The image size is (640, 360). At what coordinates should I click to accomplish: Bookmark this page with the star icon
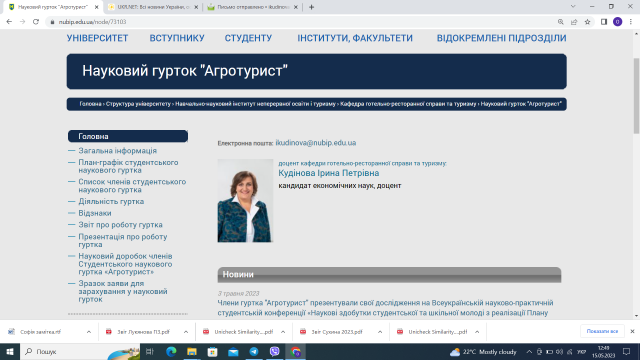[x=587, y=22]
